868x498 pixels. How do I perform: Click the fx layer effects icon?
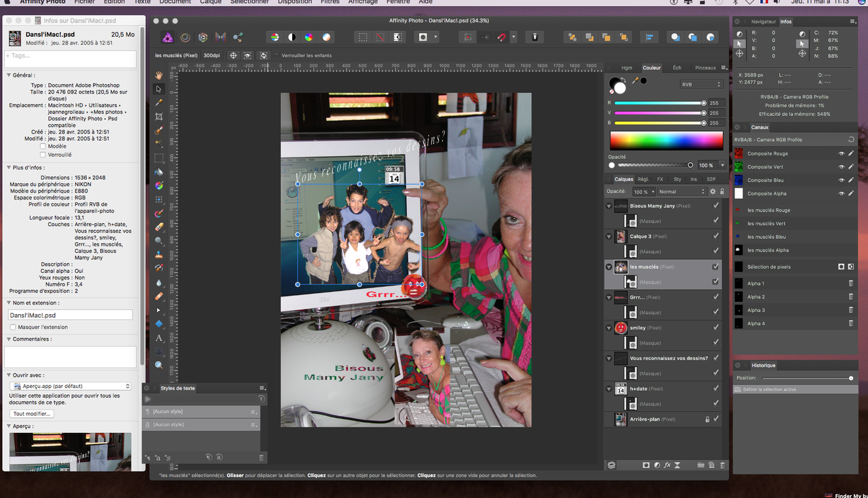pos(667,465)
